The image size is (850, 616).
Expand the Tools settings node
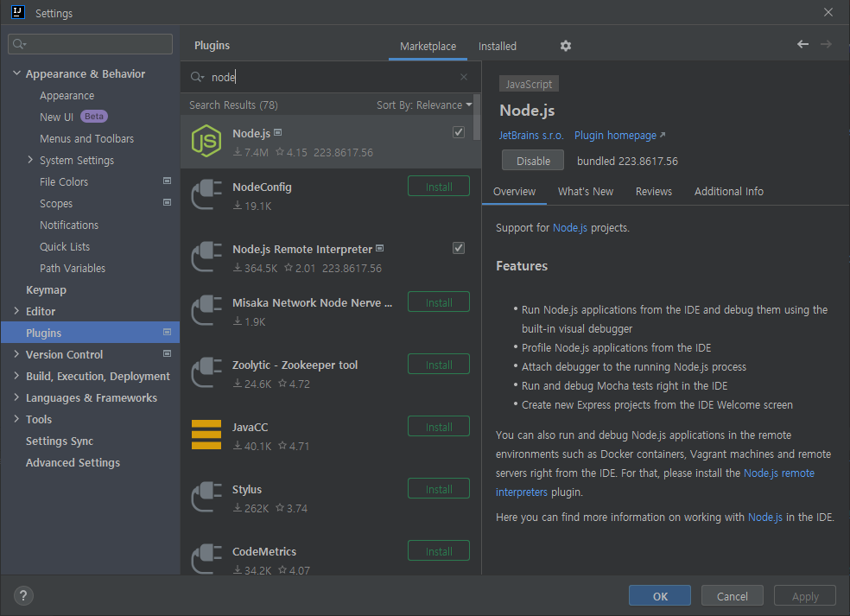click(x=16, y=419)
